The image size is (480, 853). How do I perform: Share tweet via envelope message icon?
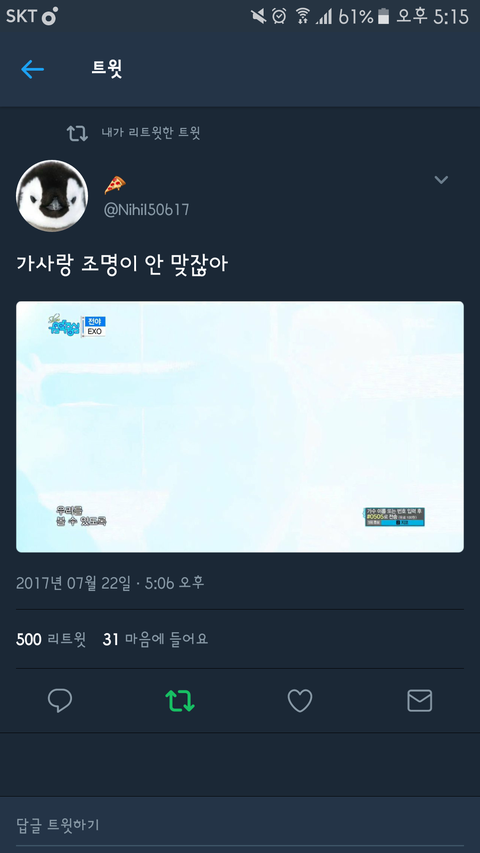(x=420, y=701)
